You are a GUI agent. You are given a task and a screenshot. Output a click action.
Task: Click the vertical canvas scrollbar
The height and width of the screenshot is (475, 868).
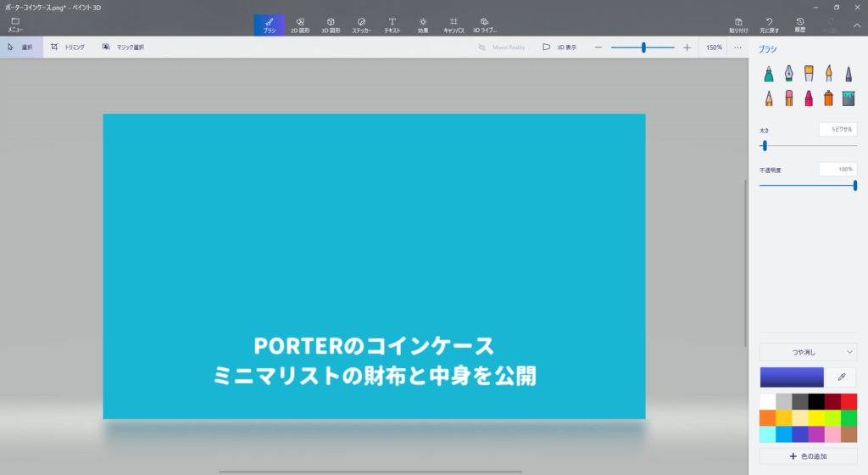click(x=745, y=264)
